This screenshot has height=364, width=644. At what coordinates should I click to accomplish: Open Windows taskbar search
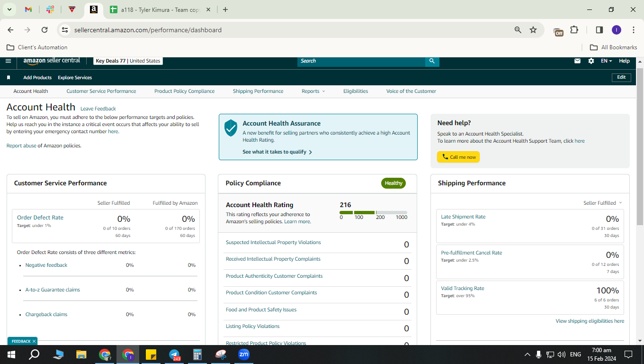click(x=34, y=355)
